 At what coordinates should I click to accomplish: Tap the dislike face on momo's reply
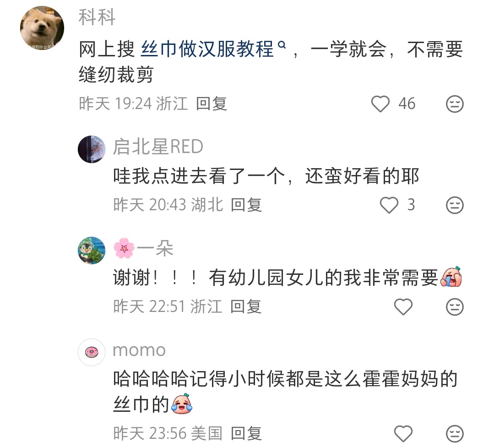(455, 434)
